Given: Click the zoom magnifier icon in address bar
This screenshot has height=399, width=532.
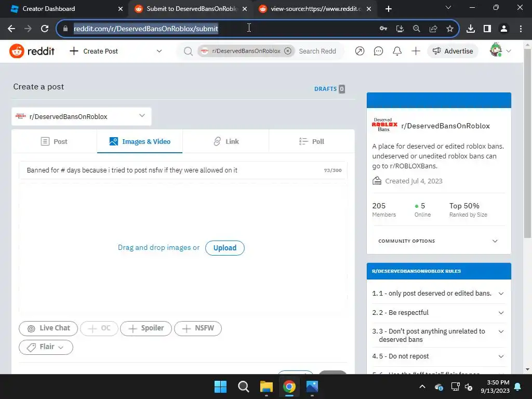Looking at the screenshot, I should coord(416,29).
